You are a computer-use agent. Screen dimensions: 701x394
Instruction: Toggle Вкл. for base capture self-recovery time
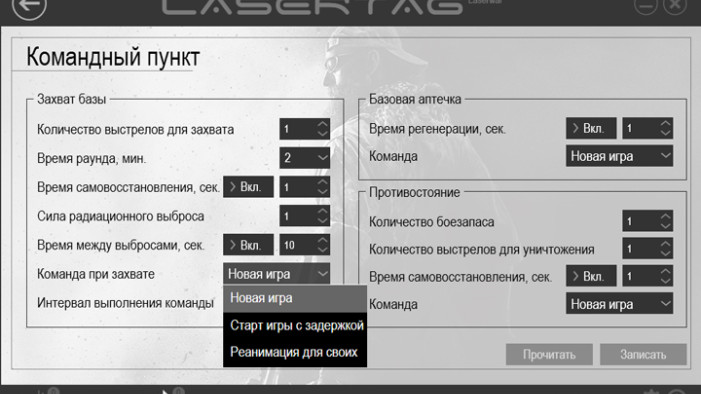point(248,187)
